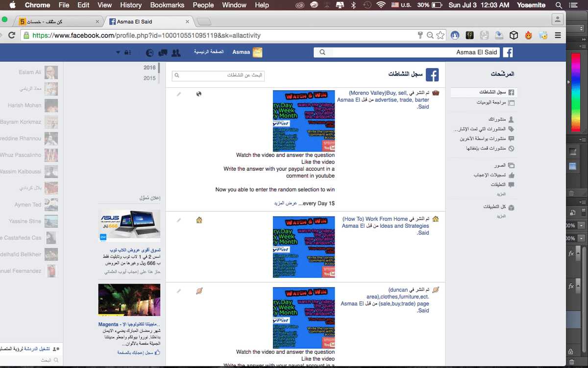Open the messages icon in the Facebook header
The image size is (588, 368).
(163, 53)
